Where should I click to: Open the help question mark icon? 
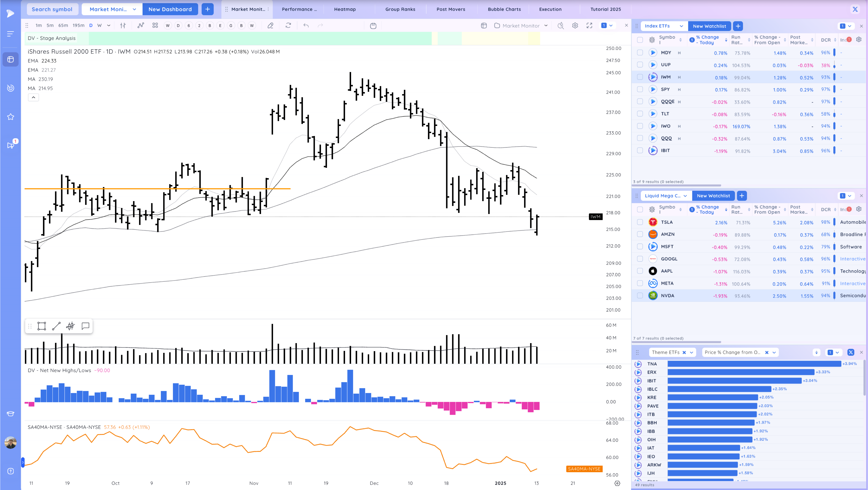pos(10,471)
